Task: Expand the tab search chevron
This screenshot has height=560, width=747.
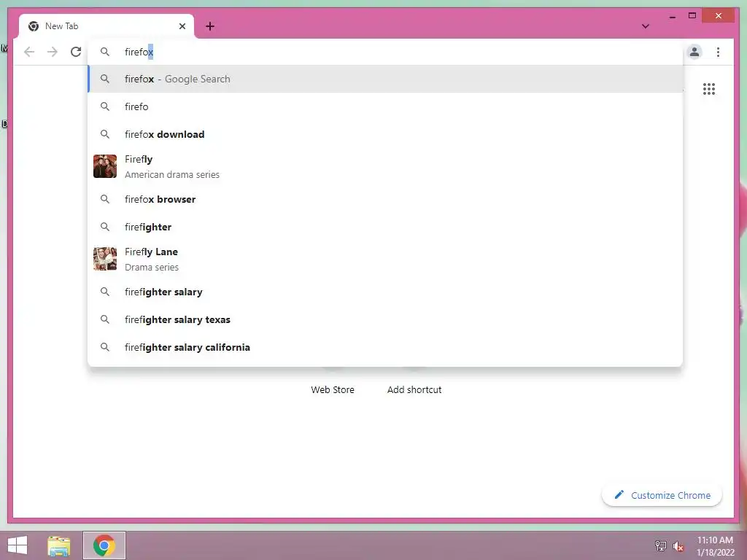Action: tap(645, 26)
